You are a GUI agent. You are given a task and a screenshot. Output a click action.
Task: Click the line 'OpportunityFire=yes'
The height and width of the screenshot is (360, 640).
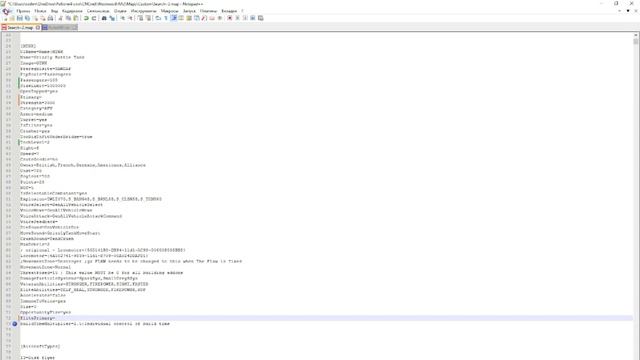tap(46, 312)
